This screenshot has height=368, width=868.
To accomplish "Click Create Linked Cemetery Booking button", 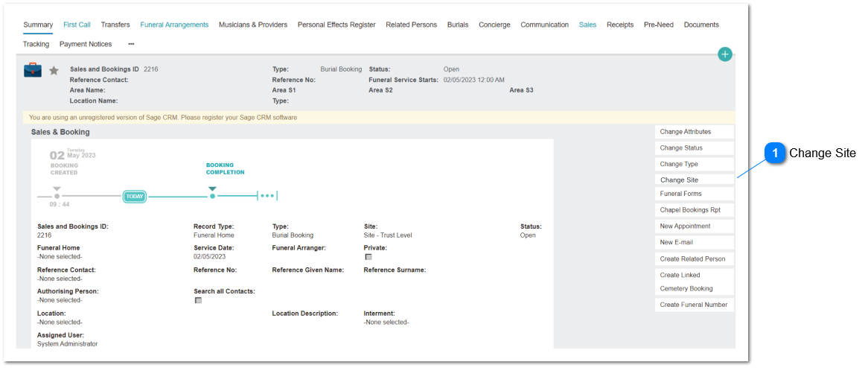I will (x=695, y=282).
